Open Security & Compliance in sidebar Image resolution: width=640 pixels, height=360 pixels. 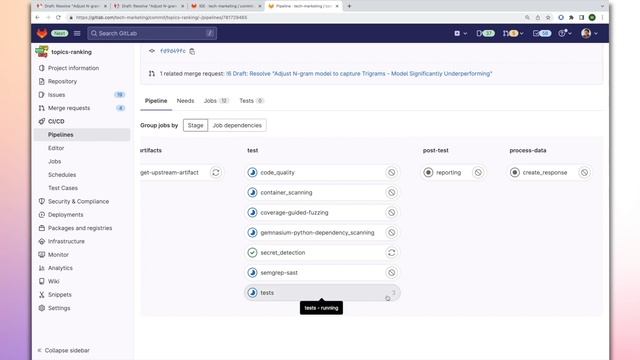78,202
